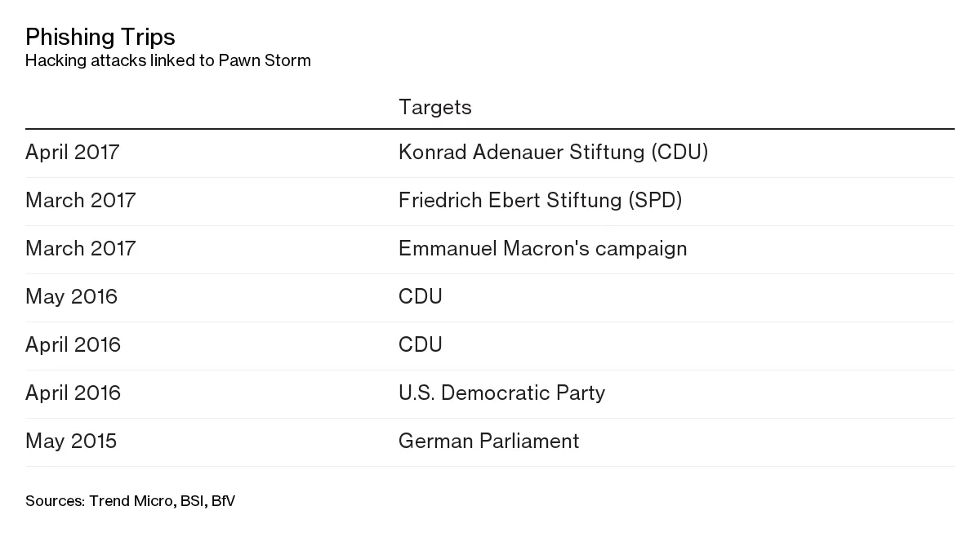Click "Emmanuel Macron's campaign" target entry
The height and width of the screenshot is (537, 980).
pyautogui.click(x=542, y=249)
